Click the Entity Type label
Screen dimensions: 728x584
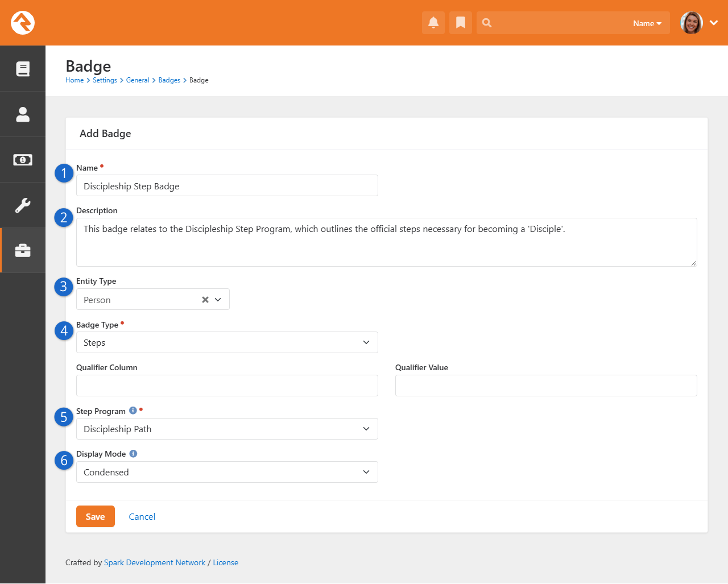click(x=96, y=281)
